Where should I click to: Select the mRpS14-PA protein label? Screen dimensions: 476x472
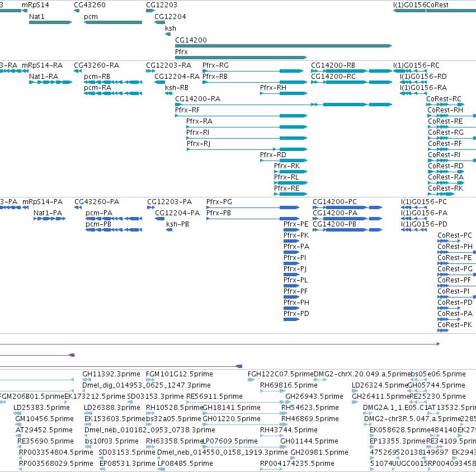click(x=43, y=202)
